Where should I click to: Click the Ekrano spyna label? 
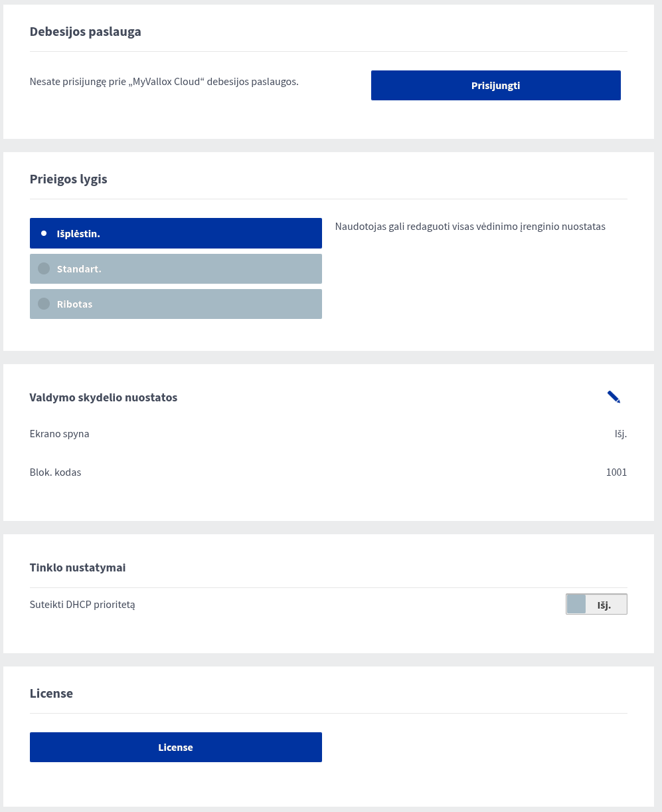[x=60, y=434]
